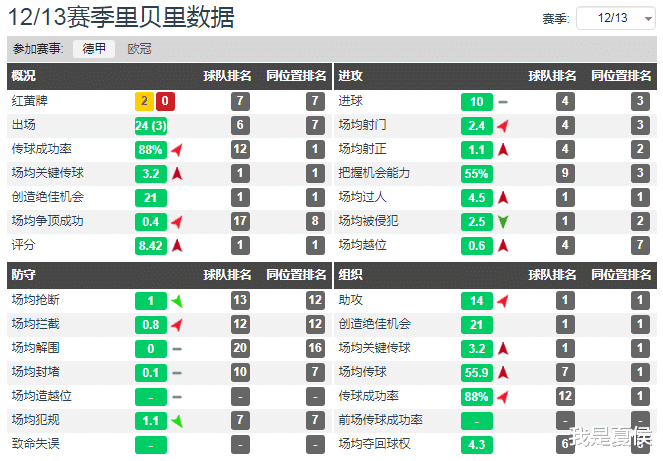Click the flat dash indicator beside 进球 10
The height and width of the screenshot is (461, 663).
click(503, 101)
